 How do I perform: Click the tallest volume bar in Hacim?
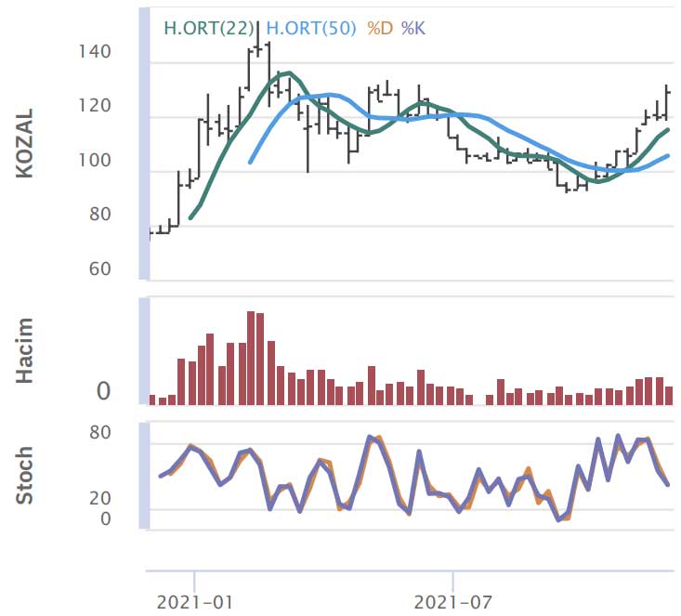coord(251,359)
